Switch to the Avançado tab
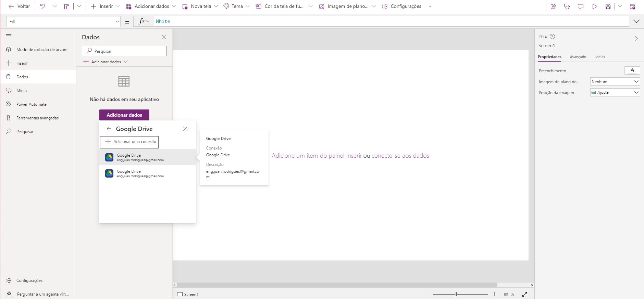This screenshot has height=299, width=644. [578, 57]
